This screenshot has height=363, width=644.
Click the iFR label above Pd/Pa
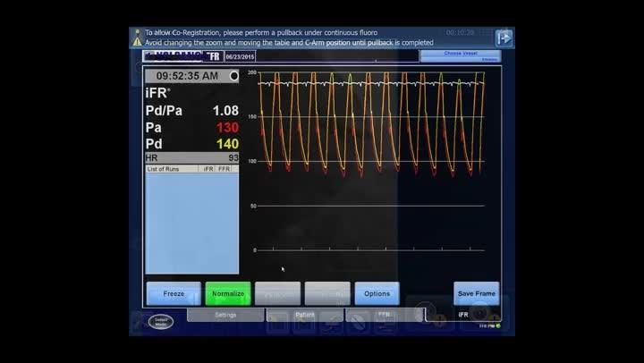pos(157,93)
